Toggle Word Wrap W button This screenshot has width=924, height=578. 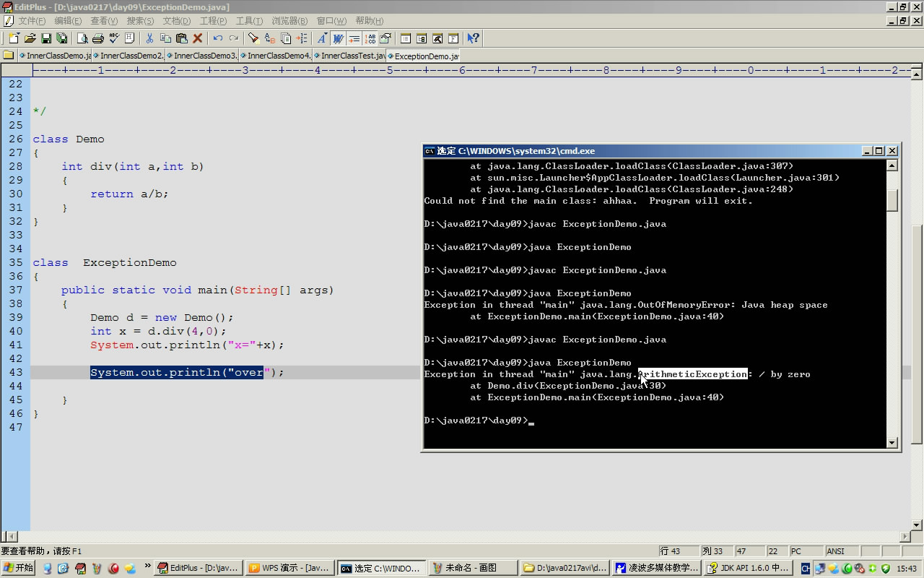(x=337, y=38)
